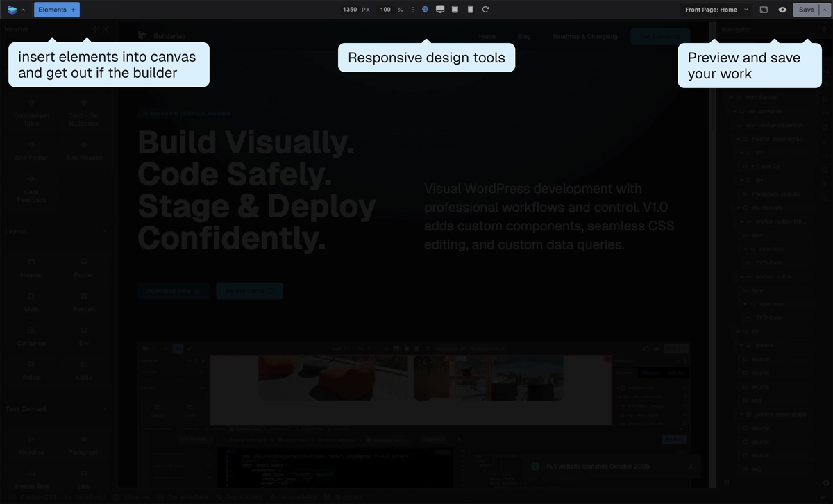Click the Elements + button in the top toolbar
833x504 pixels.
56,10
